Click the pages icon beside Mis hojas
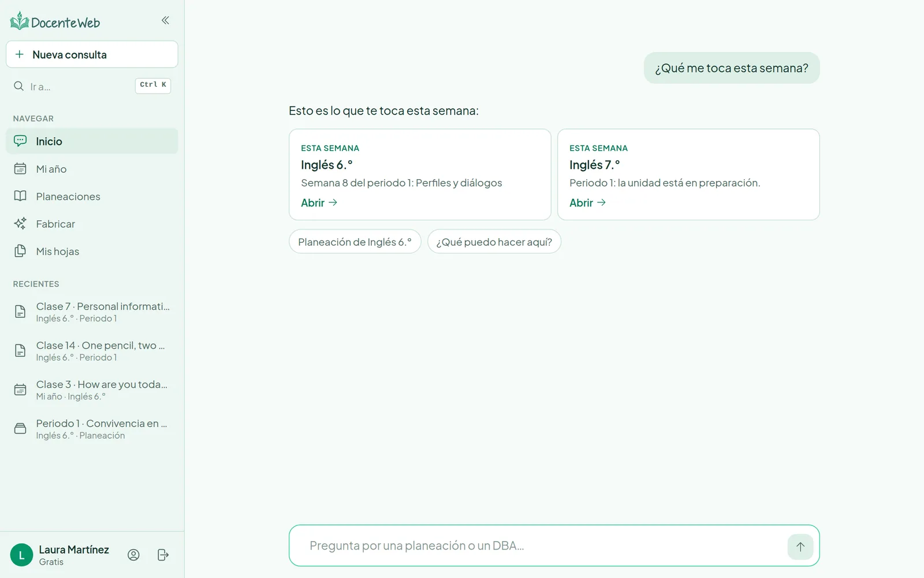 (20, 251)
